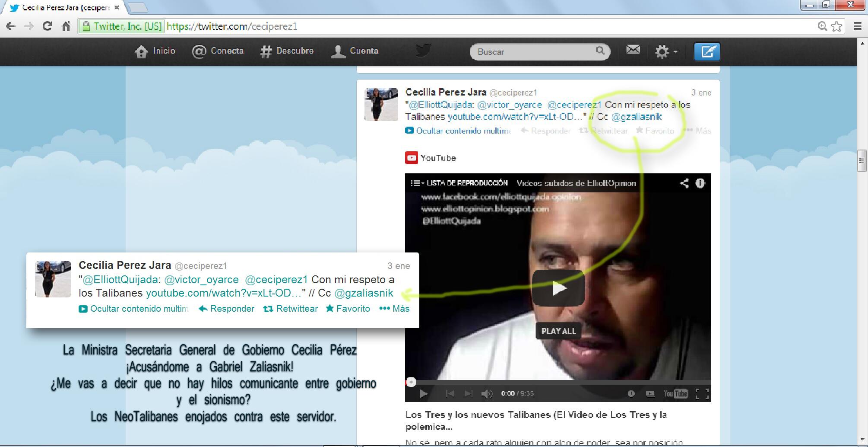The width and height of the screenshot is (868, 447).
Task: Click the icon between the clock and the YouTube logo
Action: coord(650,393)
